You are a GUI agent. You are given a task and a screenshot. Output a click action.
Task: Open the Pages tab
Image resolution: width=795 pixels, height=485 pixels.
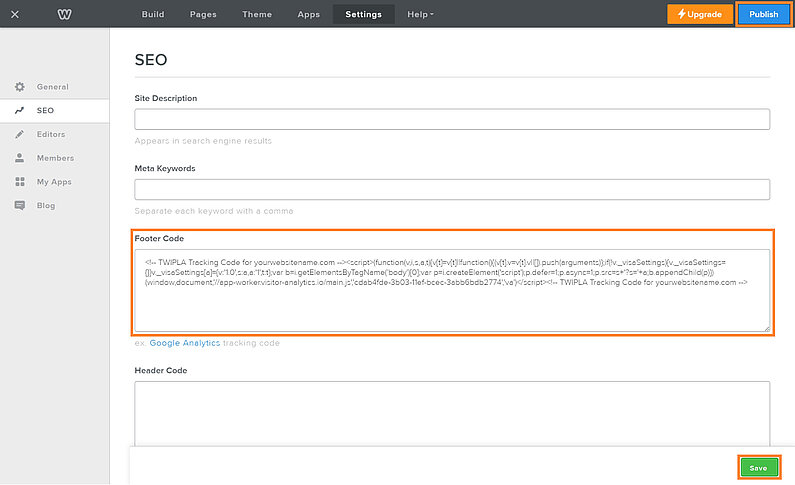click(x=203, y=14)
